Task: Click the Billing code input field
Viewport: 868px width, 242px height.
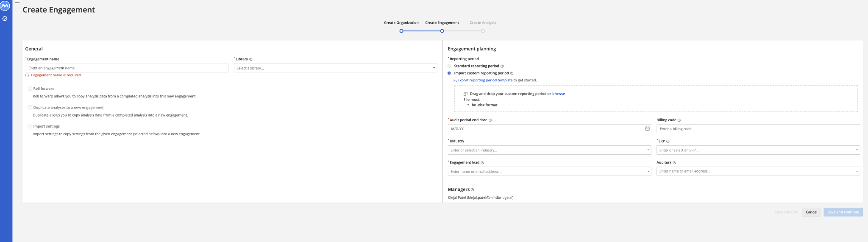Action: pos(758,128)
